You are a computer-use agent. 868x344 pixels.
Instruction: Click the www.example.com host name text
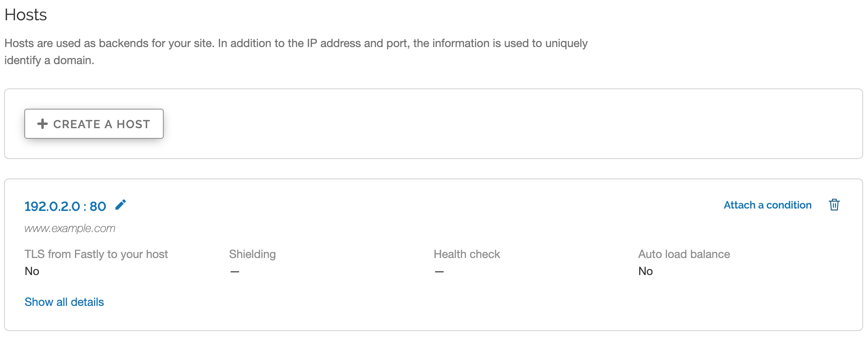(x=70, y=228)
